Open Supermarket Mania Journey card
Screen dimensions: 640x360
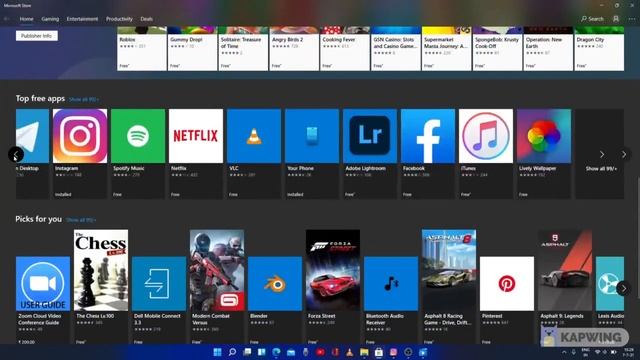pos(447,49)
